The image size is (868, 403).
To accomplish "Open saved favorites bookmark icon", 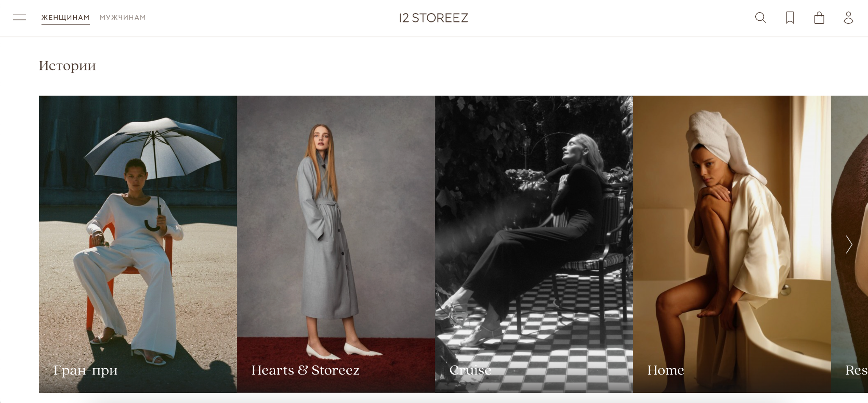I will pyautogui.click(x=790, y=18).
